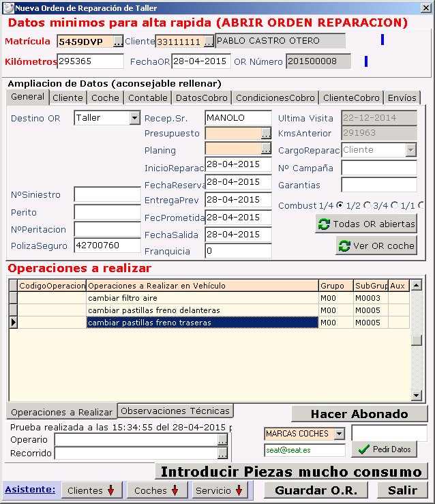Select the Combust 1/1 radio option
The width and height of the screenshot is (435, 504).
pyautogui.click(x=421, y=205)
